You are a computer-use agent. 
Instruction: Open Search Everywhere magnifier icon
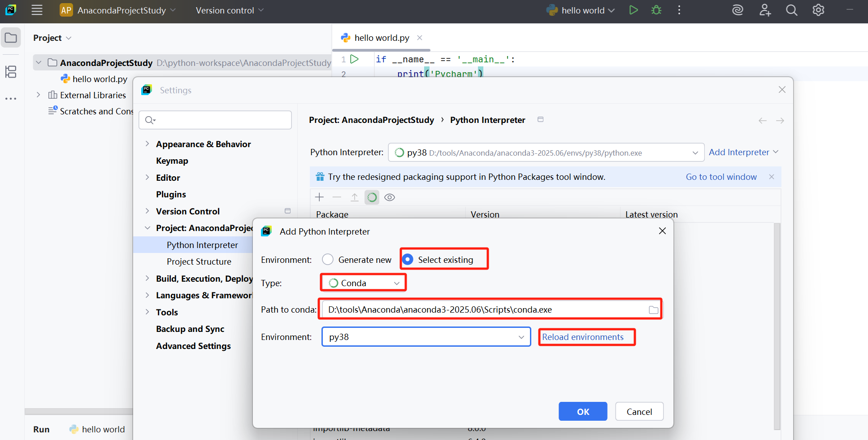[x=792, y=10]
